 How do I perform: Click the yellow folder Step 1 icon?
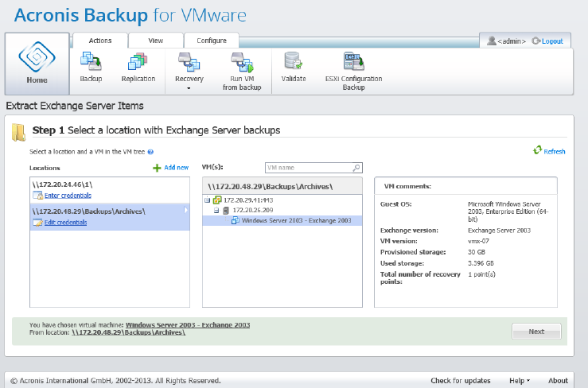(x=18, y=132)
